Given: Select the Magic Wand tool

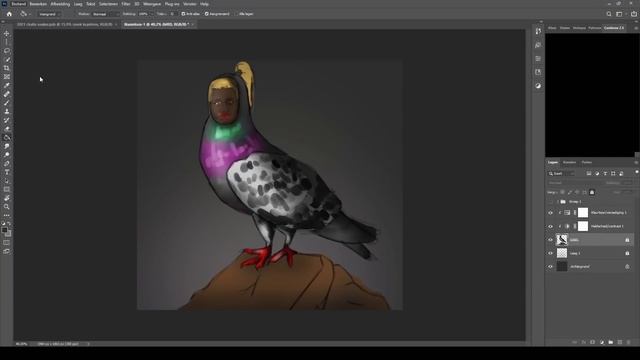Looking at the screenshot, I should 7,59.
